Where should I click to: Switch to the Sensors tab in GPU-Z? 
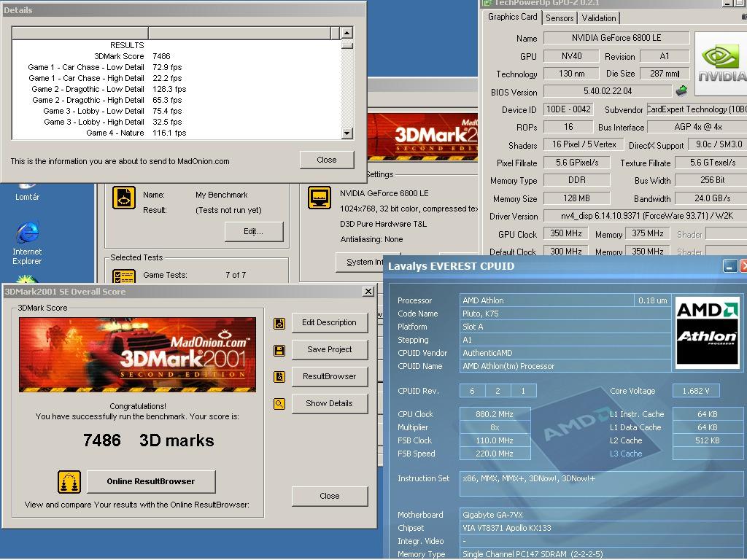tap(560, 18)
